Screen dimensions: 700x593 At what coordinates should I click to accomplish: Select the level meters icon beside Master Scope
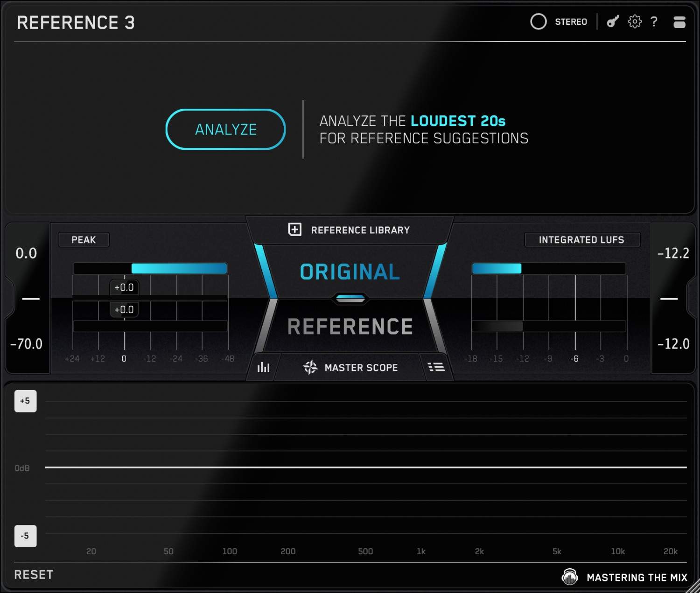point(263,367)
